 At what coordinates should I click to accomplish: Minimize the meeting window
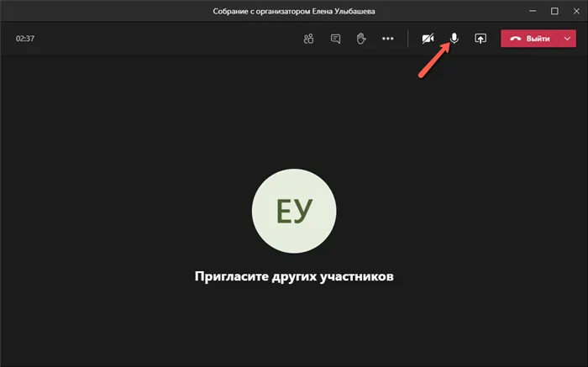tap(533, 11)
